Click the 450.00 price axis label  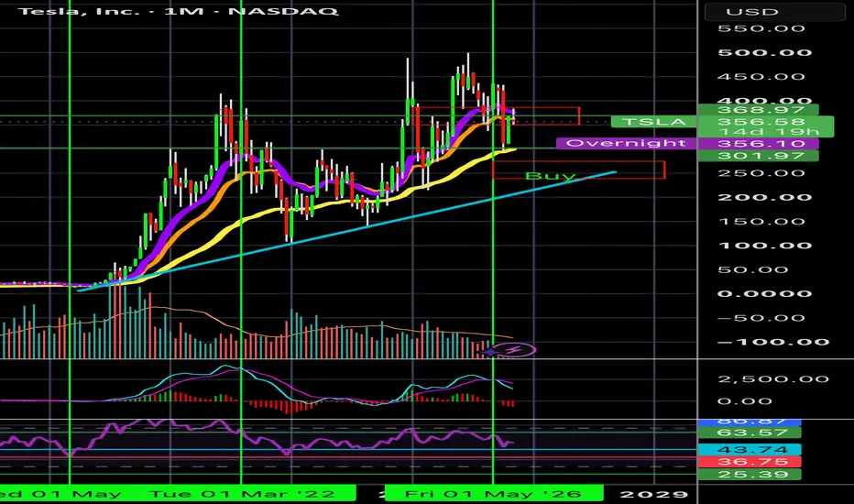pyautogui.click(x=761, y=77)
